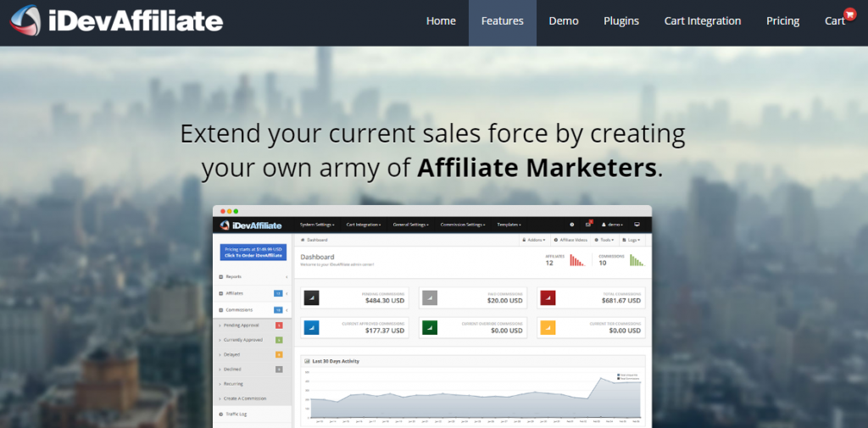Click the Last 30 Days Activity area chart
The width and height of the screenshot is (868, 428).
475,397
